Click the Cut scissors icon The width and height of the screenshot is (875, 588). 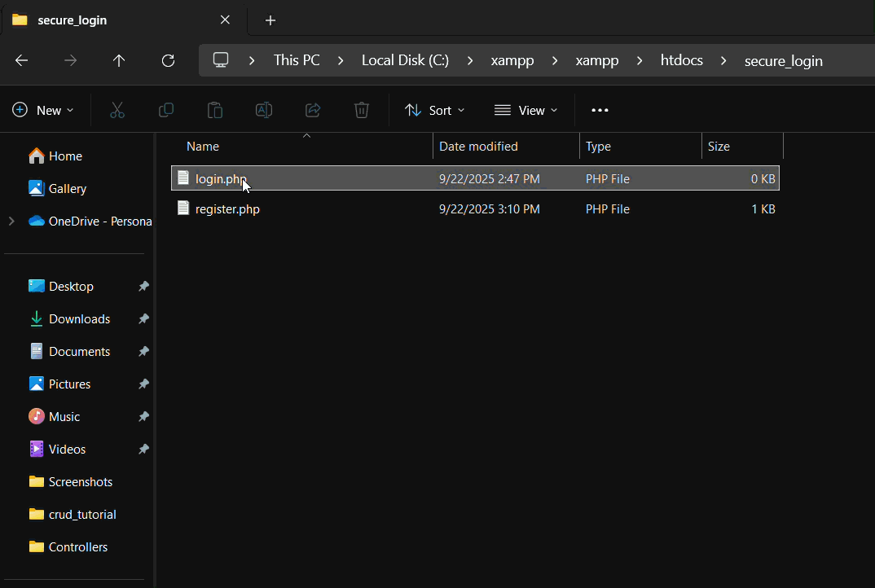(x=117, y=110)
